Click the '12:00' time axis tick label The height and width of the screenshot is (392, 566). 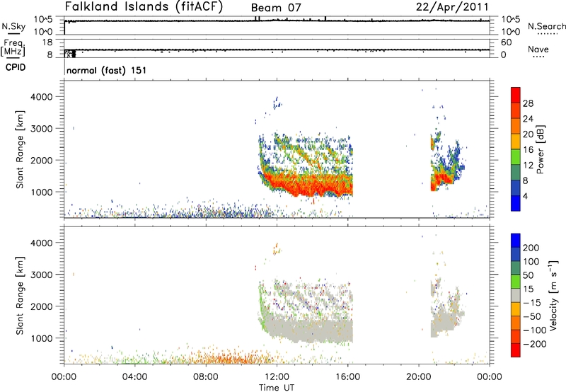277,377
